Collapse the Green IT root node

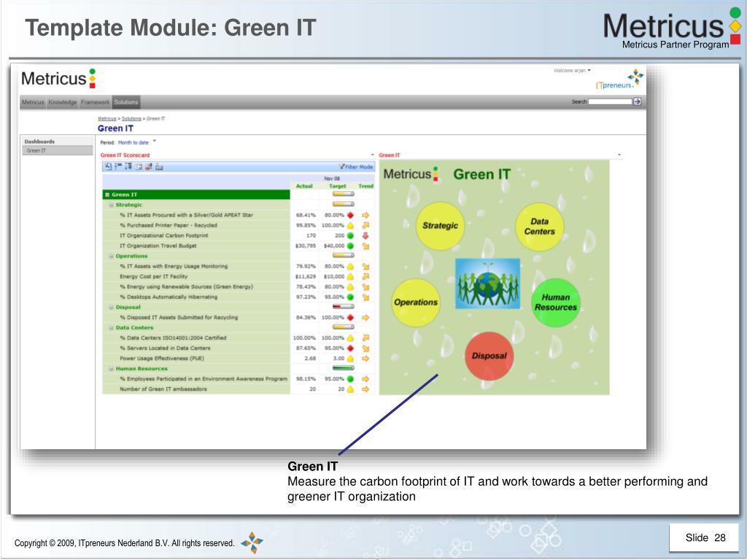pos(107,195)
